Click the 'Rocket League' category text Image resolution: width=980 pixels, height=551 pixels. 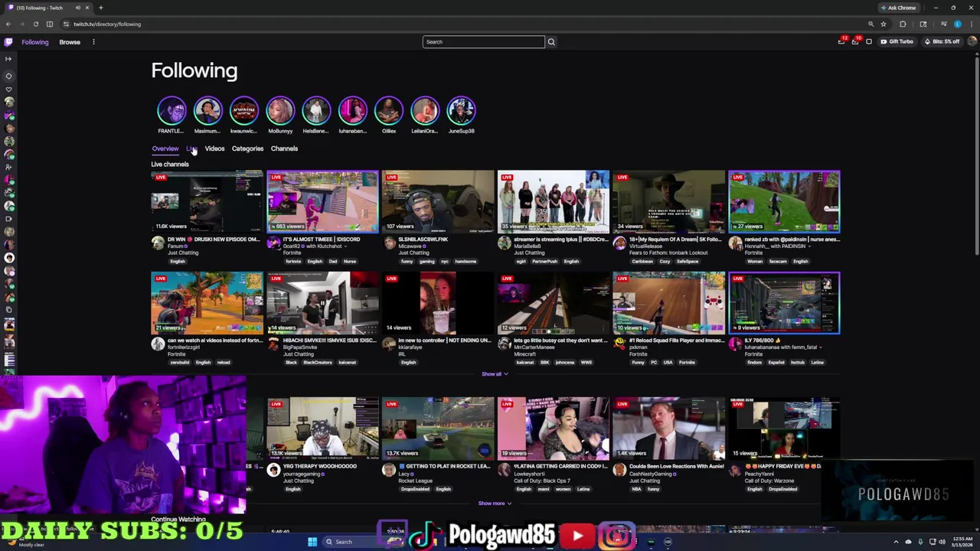point(415,481)
